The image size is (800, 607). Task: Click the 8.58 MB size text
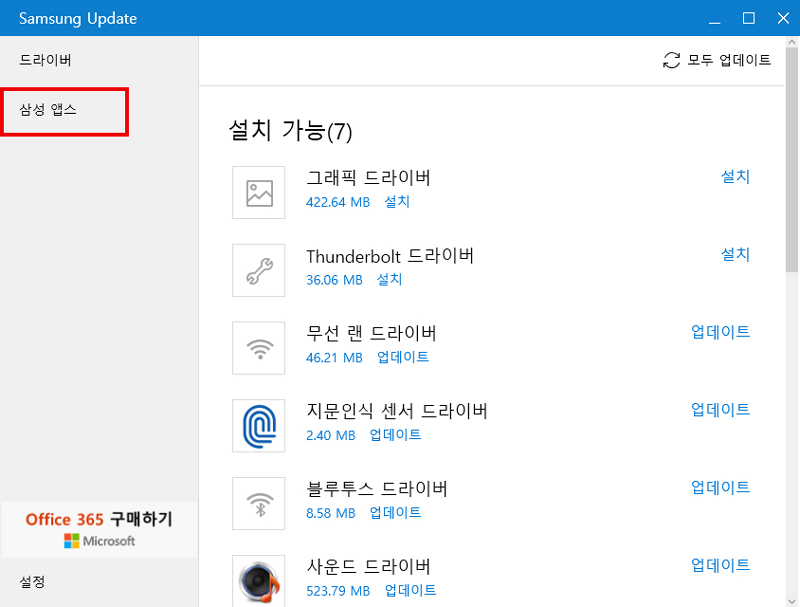tap(331, 513)
